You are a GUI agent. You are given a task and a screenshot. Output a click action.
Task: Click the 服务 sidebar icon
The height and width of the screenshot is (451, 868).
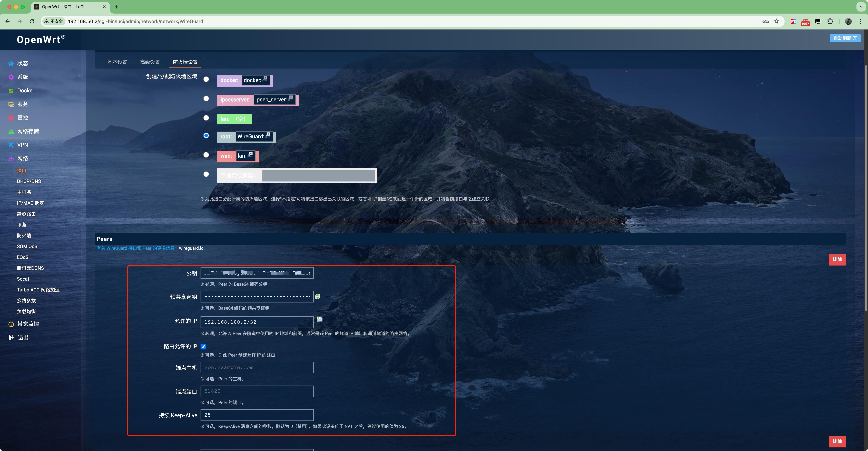click(11, 104)
